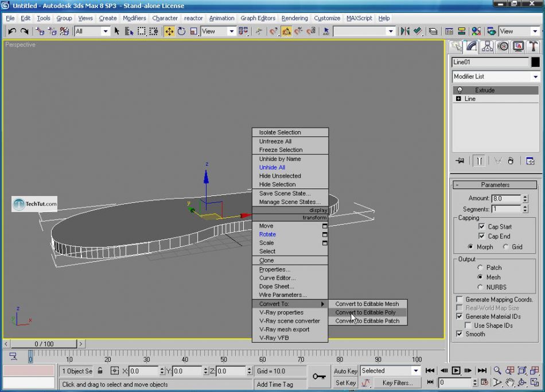Choose Convert to Editable Patch
This screenshot has height=392, width=545.
click(367, 321)
